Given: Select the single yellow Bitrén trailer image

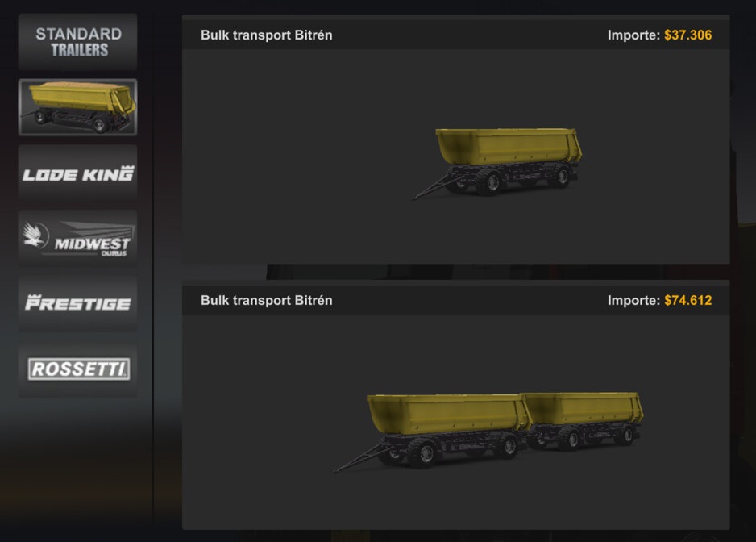Looking at the screenshot, I should [496, 163].
